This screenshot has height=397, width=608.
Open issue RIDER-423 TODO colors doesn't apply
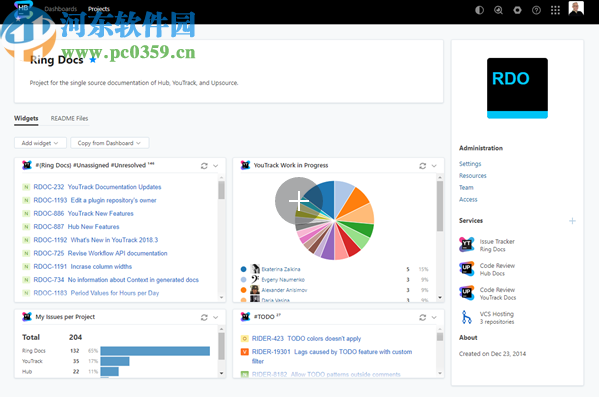pyautogui.click(x=306, y=338)
